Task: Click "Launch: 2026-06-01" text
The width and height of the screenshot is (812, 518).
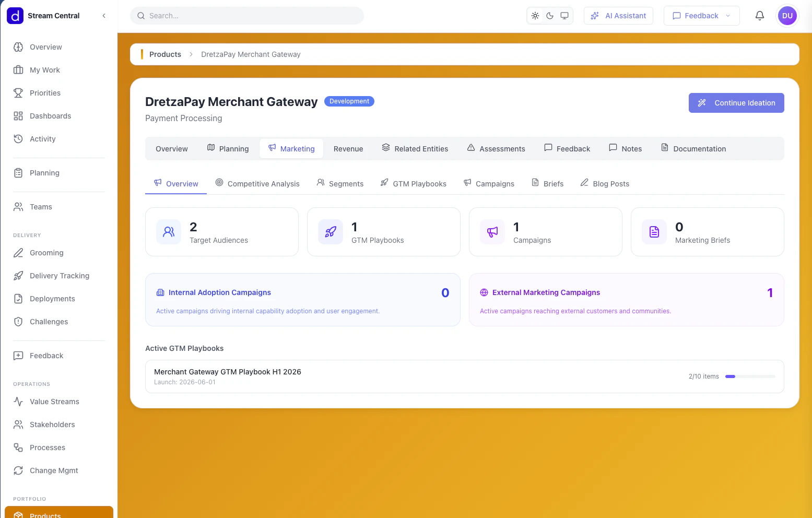Action: pyautogui.click(x=185, y=382)
